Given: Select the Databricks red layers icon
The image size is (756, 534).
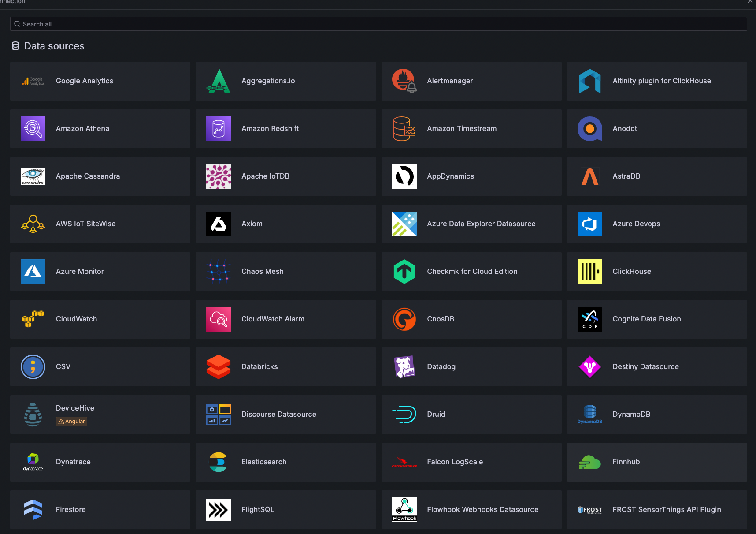Looking at the screenshot, I should tap(219, 367).
